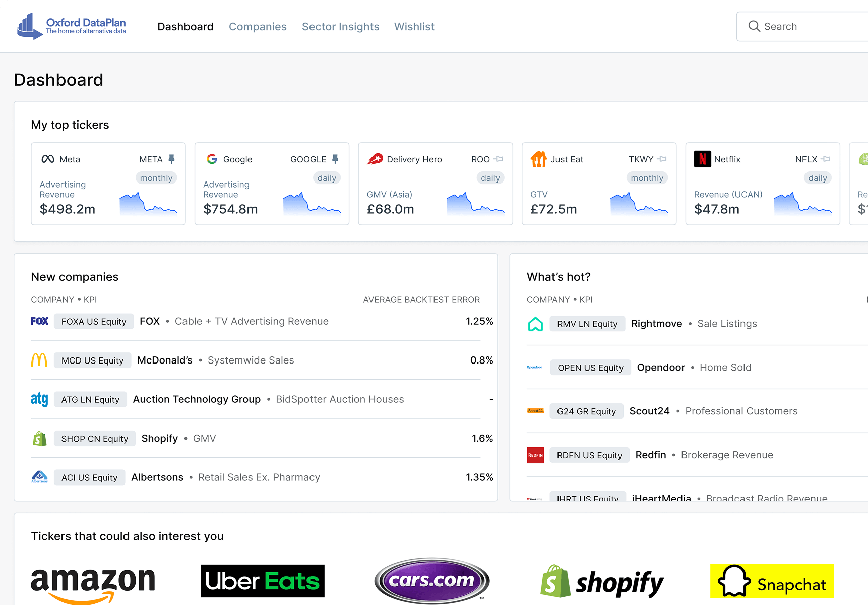Unpin the Meta ticker card
This screenshot has width=868, height=605.
pos(171,159)
